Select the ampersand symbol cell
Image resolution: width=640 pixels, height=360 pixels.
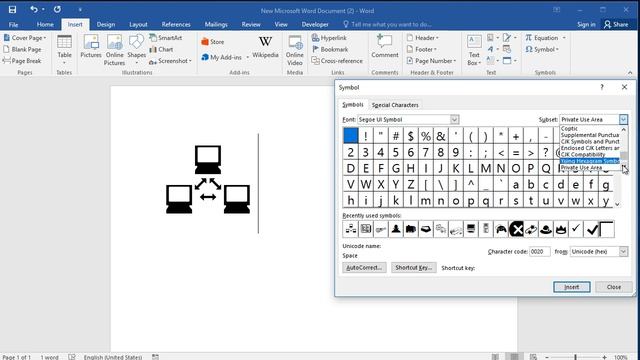point(441,136)
